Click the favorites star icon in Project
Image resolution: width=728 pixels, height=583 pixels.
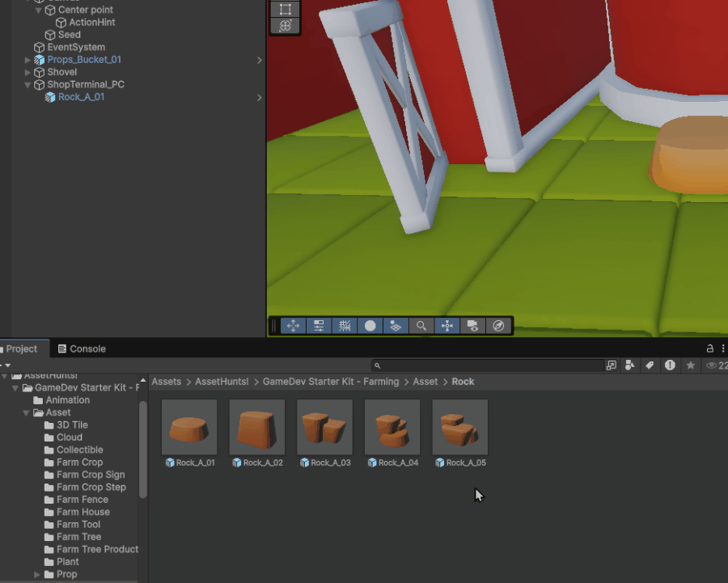690,365
